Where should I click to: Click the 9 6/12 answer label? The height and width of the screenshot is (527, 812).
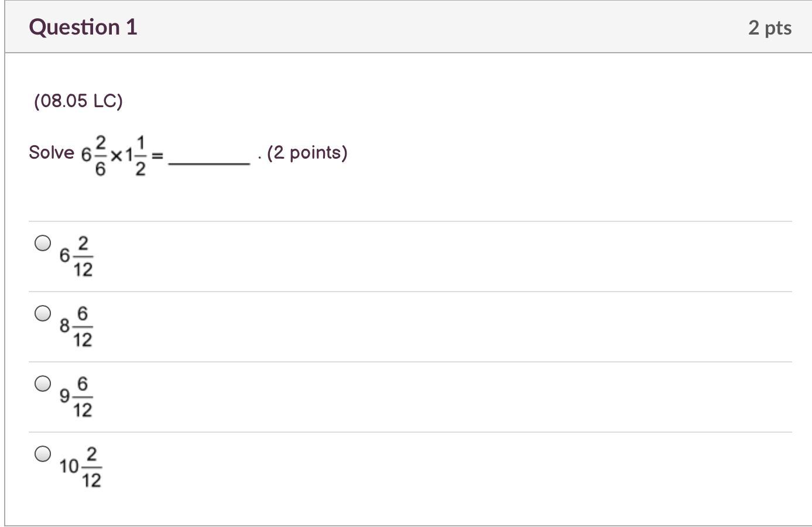tap(76, 397)
